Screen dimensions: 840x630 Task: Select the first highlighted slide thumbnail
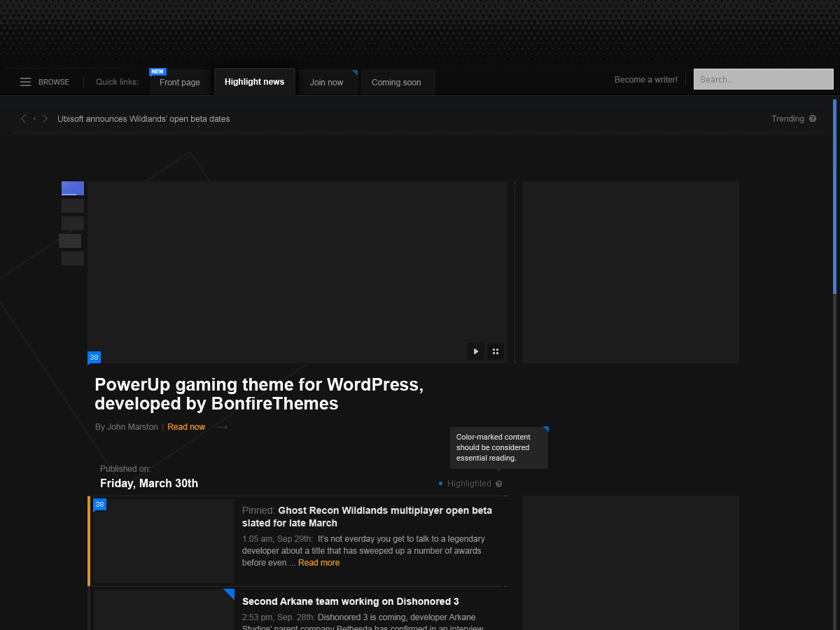coord(73,188)
